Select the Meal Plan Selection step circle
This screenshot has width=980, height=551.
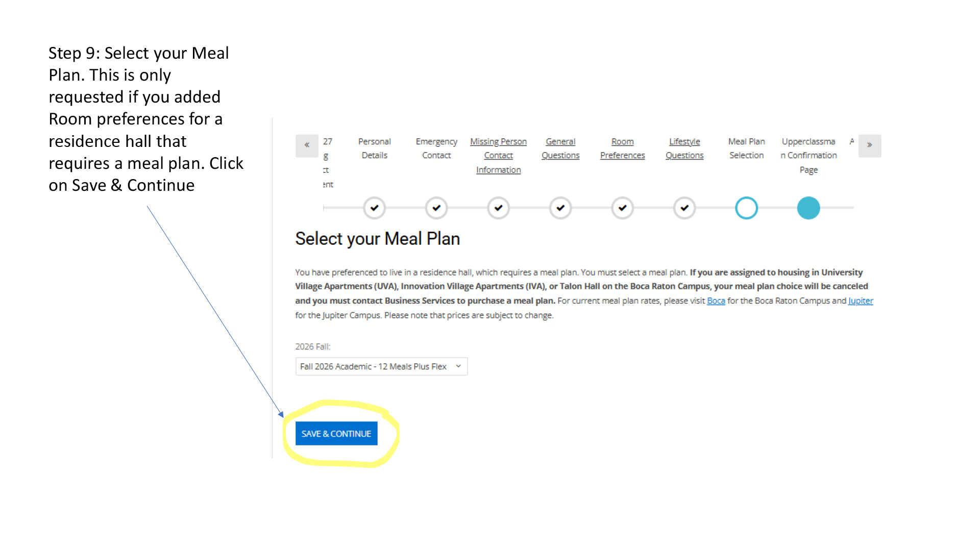746,208
